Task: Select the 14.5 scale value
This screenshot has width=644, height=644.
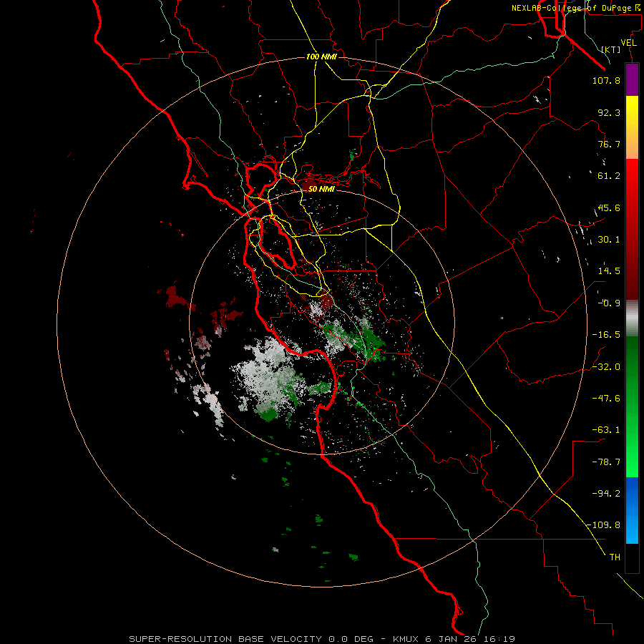Action: (609, 271)
